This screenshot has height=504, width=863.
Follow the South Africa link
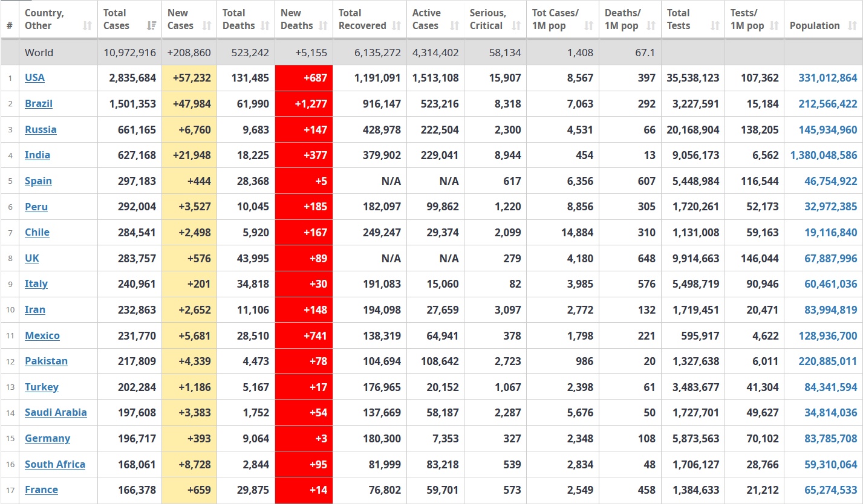(55, 465)
